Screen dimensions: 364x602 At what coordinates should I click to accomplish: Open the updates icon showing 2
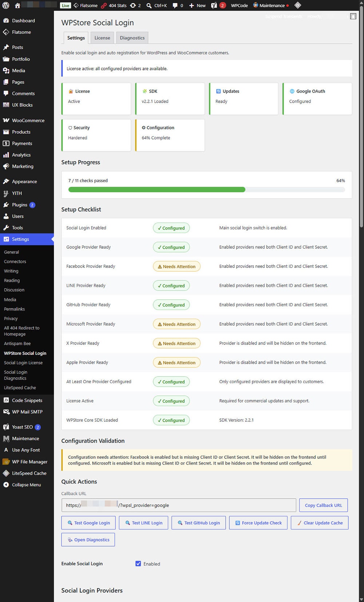[x=135, y=5]
